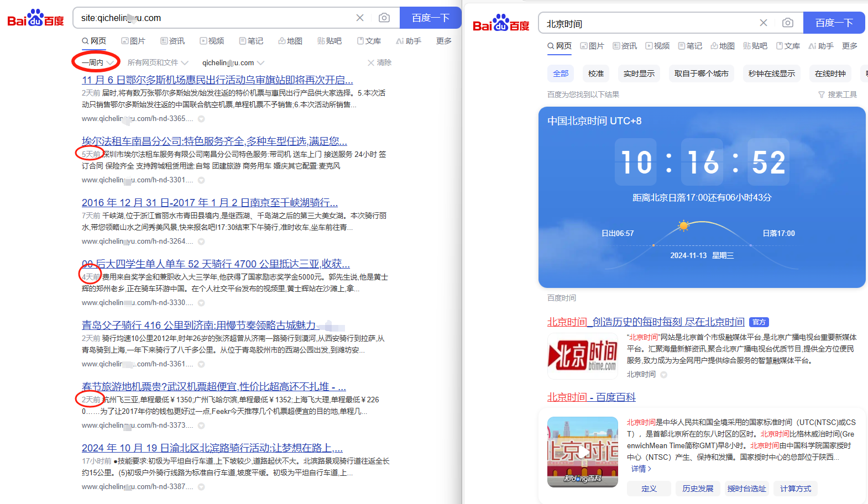Viewport: 868px width, 504px height.
Task: Click the icon after the h-nd-3387 URL
Action: tap(201, 487)
